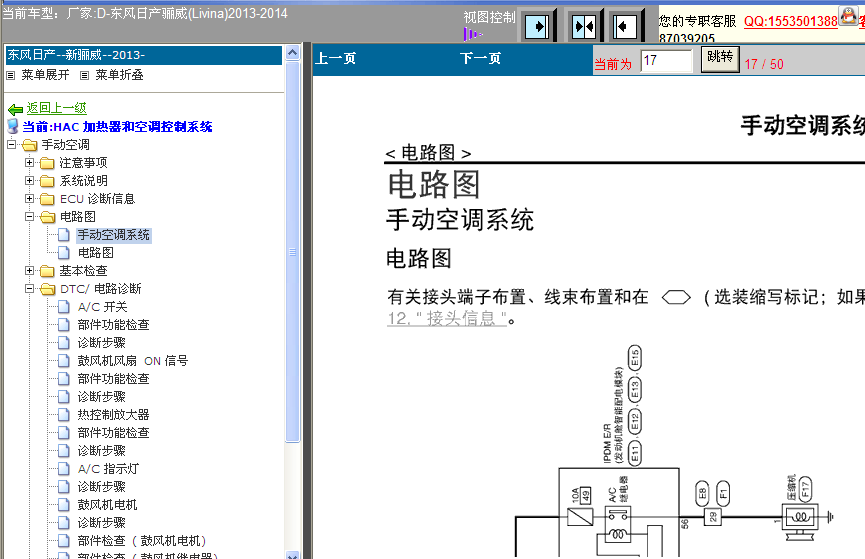865x559 pixels.
Task: Open the 热控制放大器 tree item
Action: (114, 415)
